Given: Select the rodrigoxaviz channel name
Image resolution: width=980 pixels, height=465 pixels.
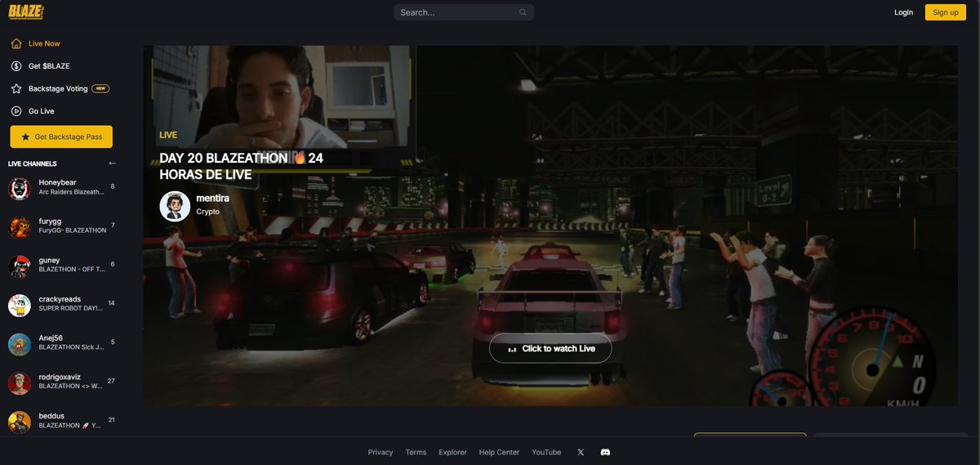Looking at the screenshot, I should click(60, 377).
